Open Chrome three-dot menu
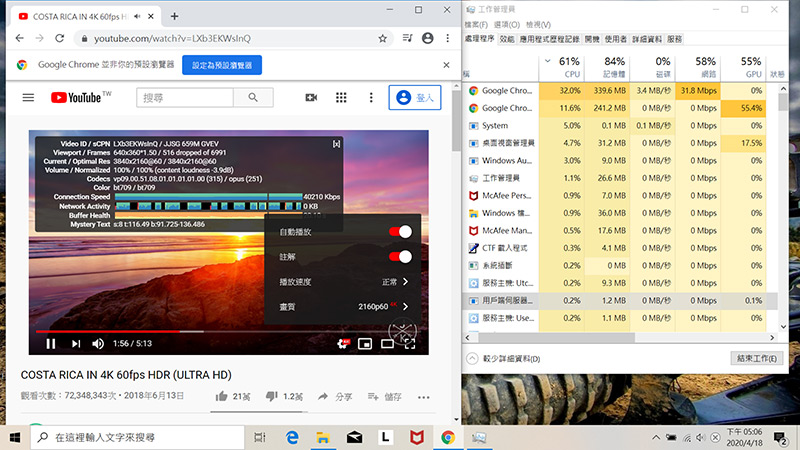This screenshot has width=800, height=450. [x=447, y=38]
